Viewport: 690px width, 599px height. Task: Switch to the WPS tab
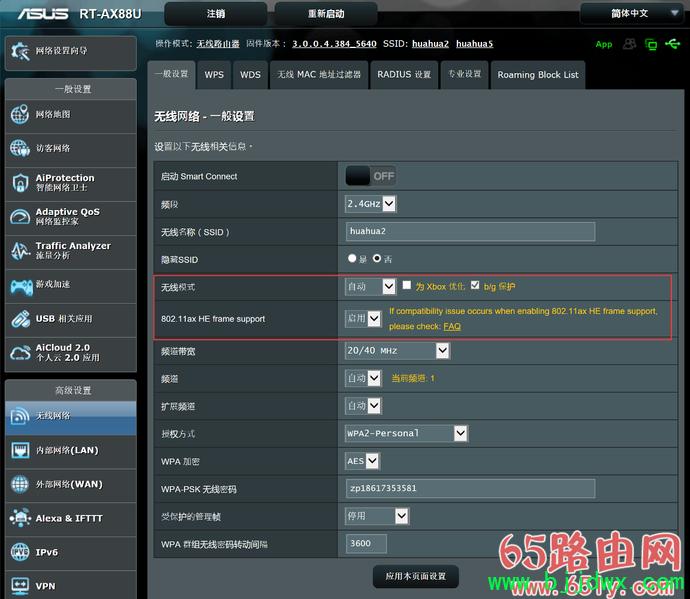pyautogui.click(x=214, y=75)
